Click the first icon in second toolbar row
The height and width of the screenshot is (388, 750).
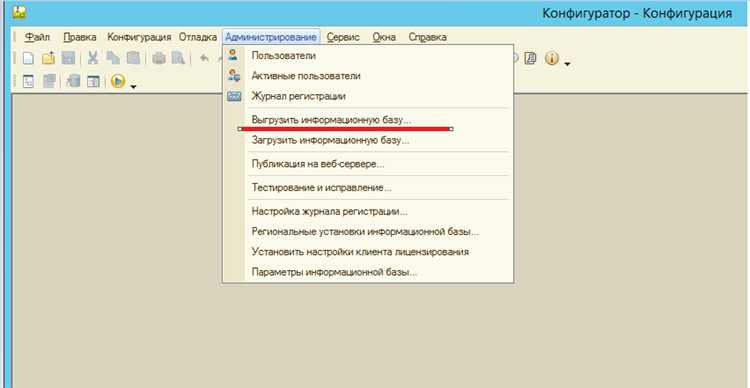[29, 81]
